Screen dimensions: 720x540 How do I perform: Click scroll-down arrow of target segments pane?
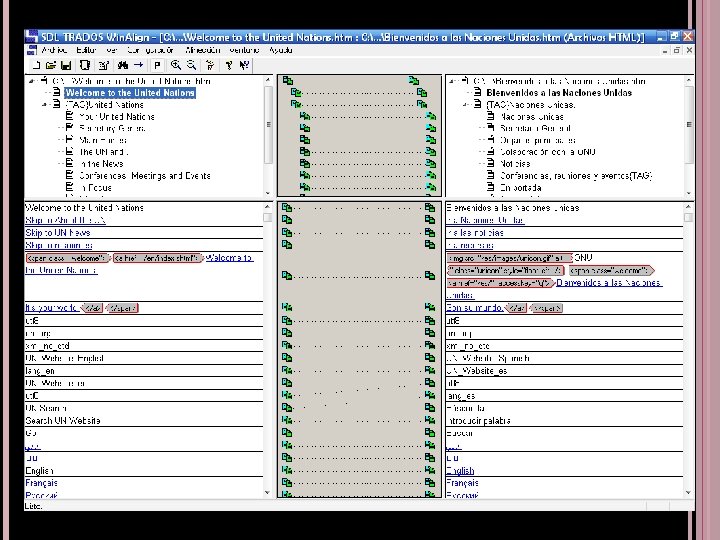click(688, 492)
